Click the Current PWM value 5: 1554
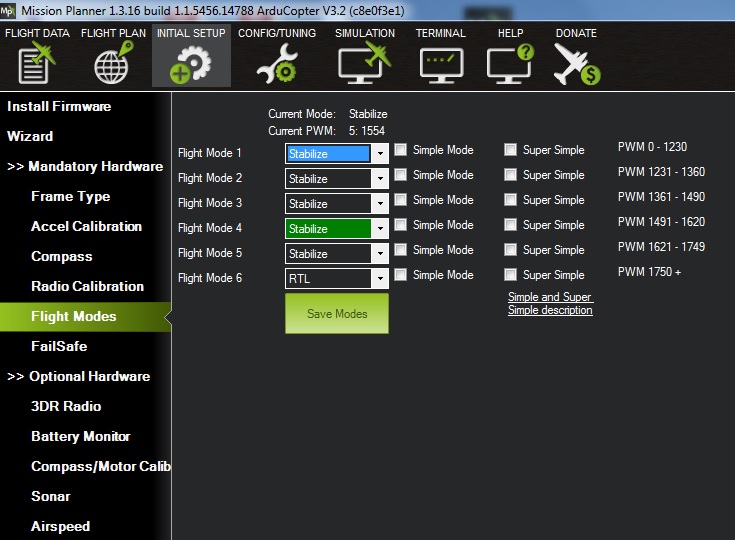The height and width of the screenshot is (540, 735). pyautogui.click(x=367, y=131)
